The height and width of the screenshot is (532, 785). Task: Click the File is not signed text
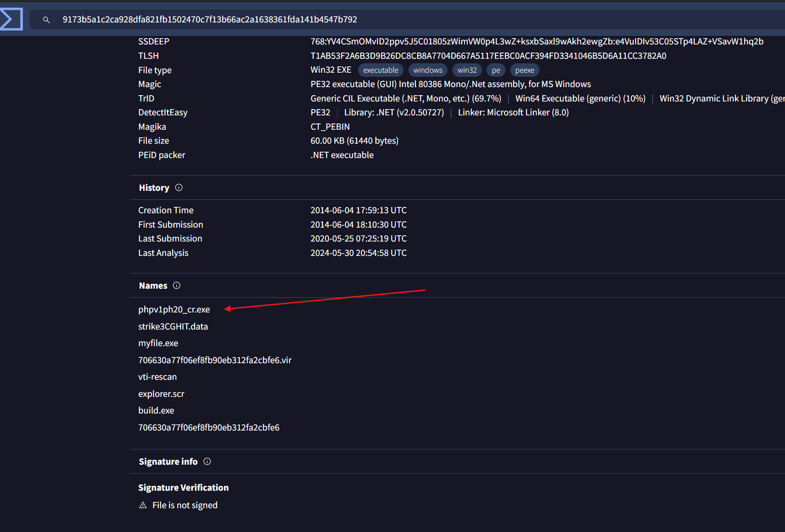[185, 505]
